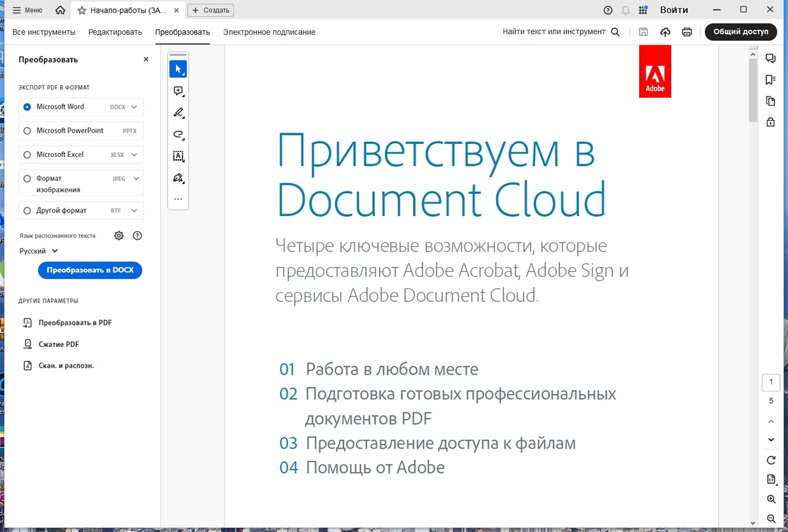The image size is (788, 532).
Task: Select the Другой формат radio button
Action: (x=27, y=211)
